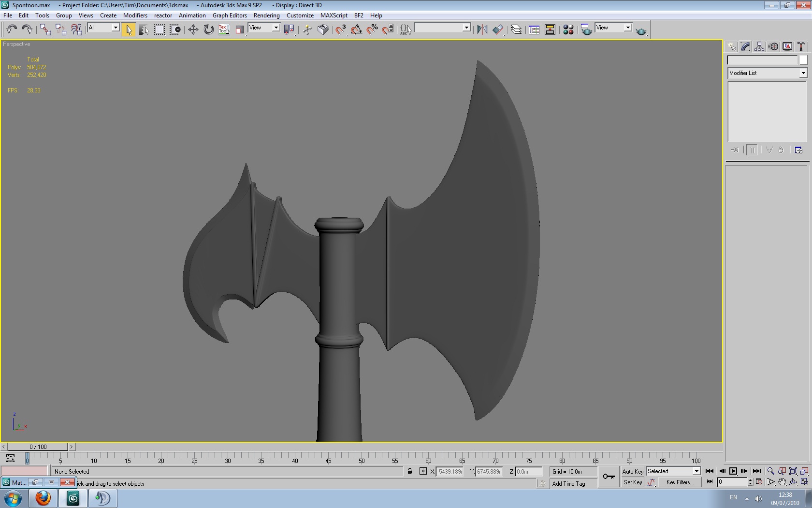Click the Mirror tool icon
Screen dimensions: 812x508
click(482, 30)
